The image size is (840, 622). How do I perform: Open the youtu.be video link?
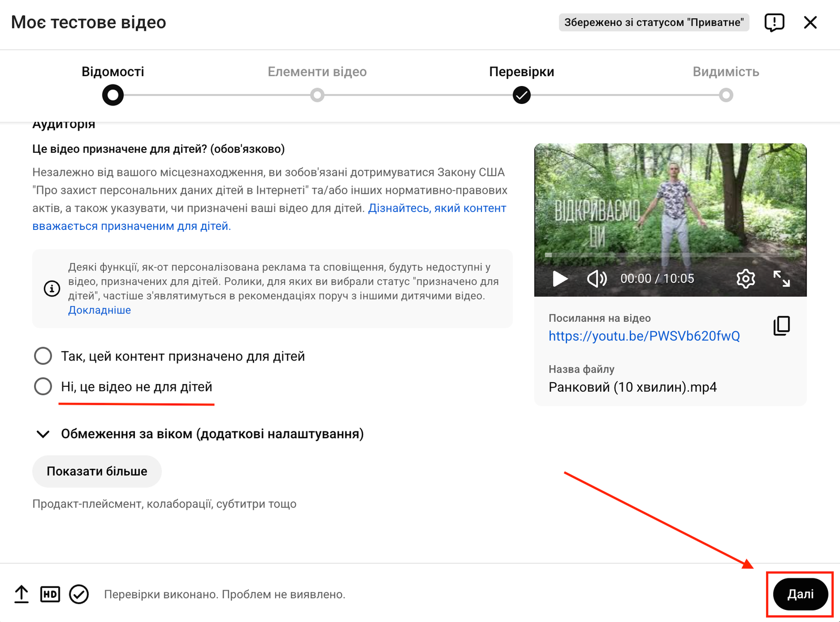tap(644, 336)
